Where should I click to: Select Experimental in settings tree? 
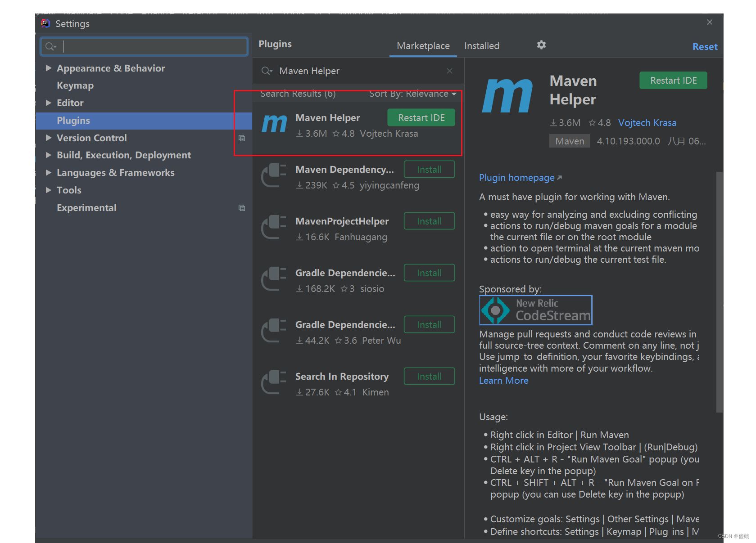(86, 208)
